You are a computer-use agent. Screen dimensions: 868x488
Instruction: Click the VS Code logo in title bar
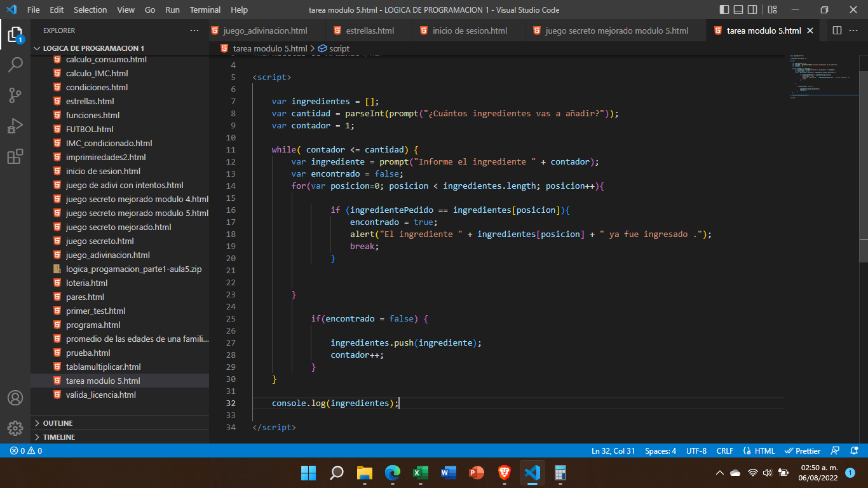pyautogui.click(x=11, y=10)
